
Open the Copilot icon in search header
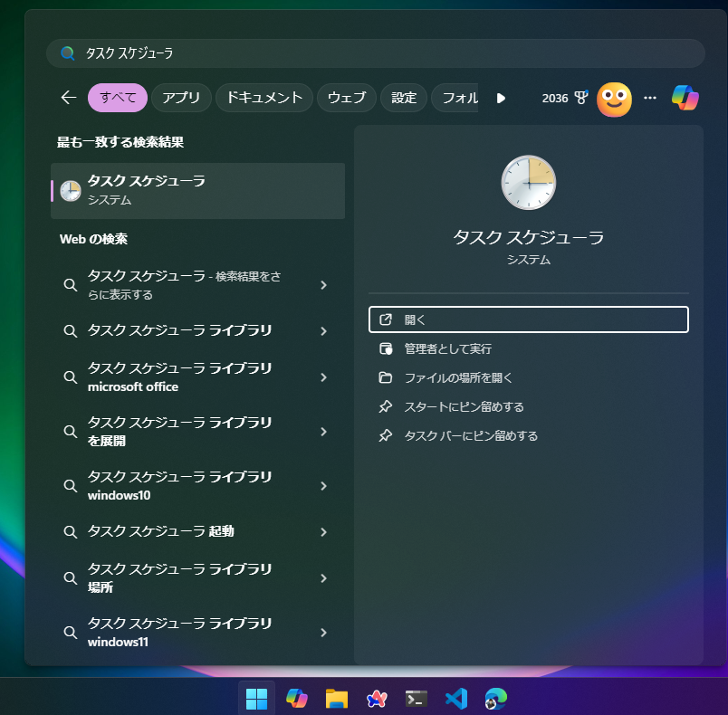685,98
